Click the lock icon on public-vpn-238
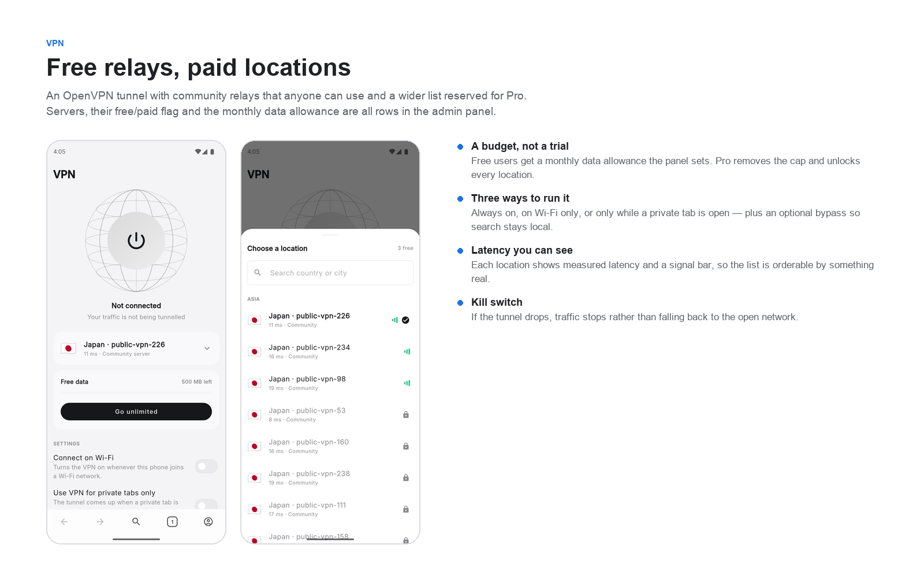 [406, 477]
